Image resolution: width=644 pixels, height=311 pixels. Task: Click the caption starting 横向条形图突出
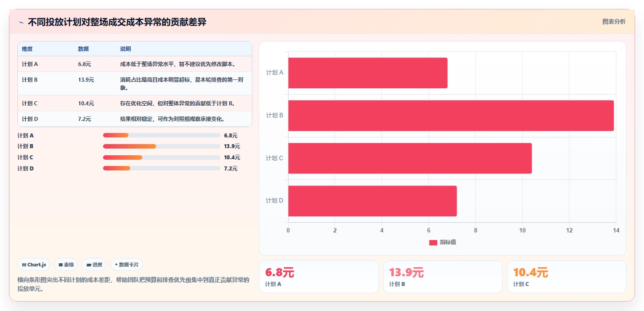(133, 284)
